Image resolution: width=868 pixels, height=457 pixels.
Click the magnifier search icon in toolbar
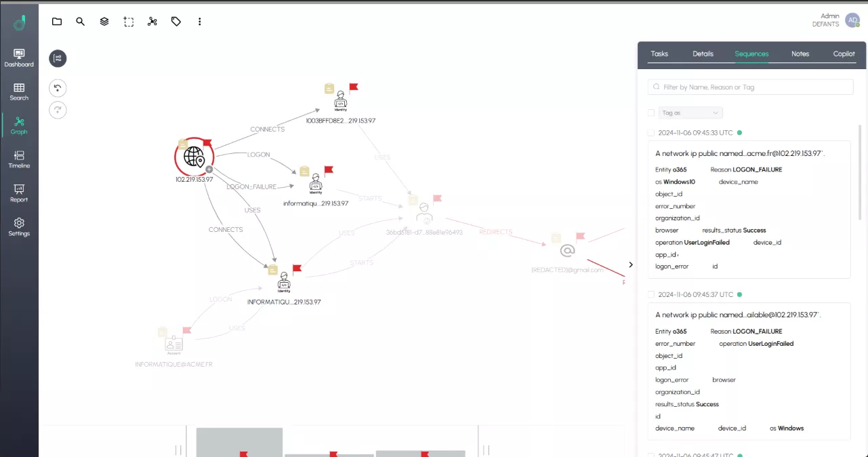coord(81,22)
